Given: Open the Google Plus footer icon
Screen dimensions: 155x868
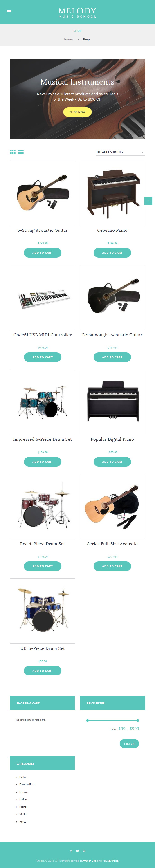Looking at the screenshot, I should [84, 851].
